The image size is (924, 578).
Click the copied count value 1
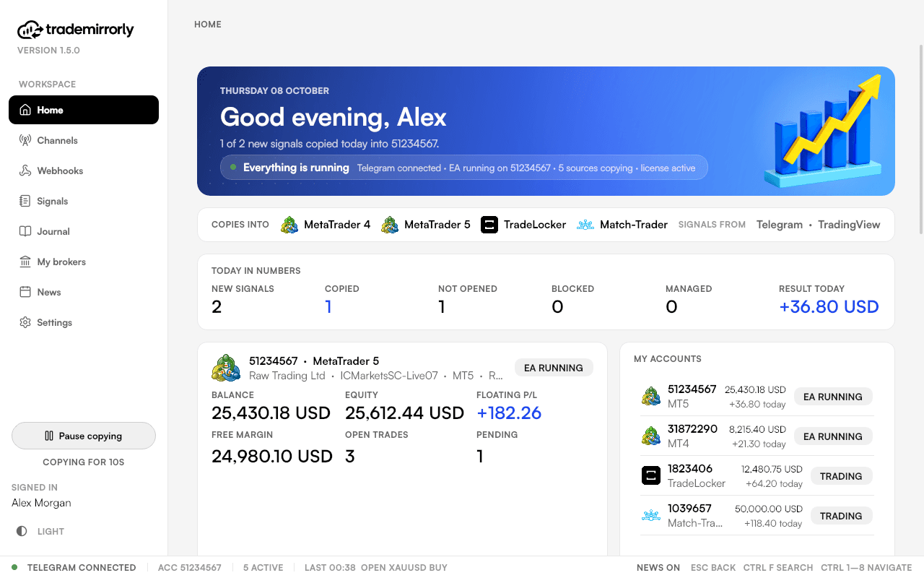point(328,306)
